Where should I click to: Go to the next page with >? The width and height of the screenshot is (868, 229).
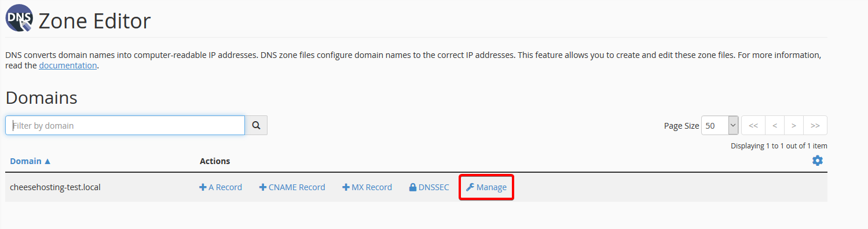tap(794, 125)
